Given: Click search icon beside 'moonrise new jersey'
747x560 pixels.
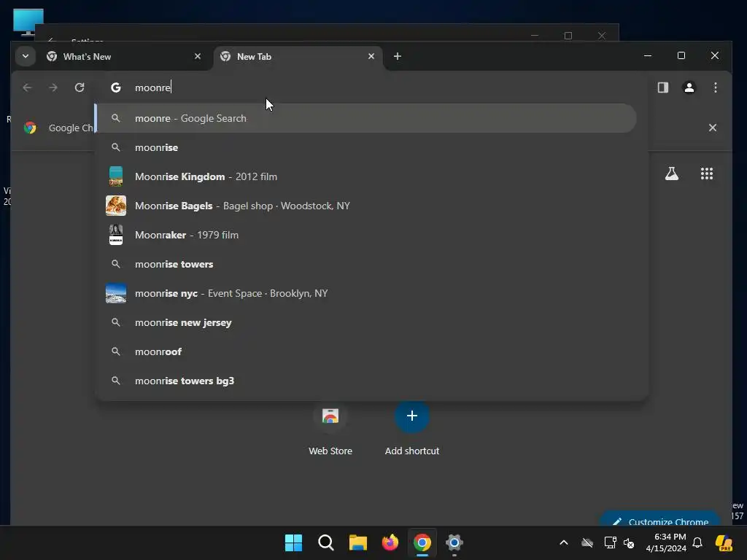Looking at the screenshot, I should point(116,322).
